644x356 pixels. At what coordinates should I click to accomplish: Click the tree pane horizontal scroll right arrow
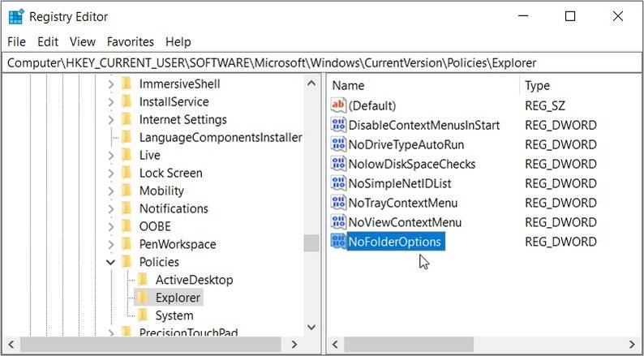(294, 344)
